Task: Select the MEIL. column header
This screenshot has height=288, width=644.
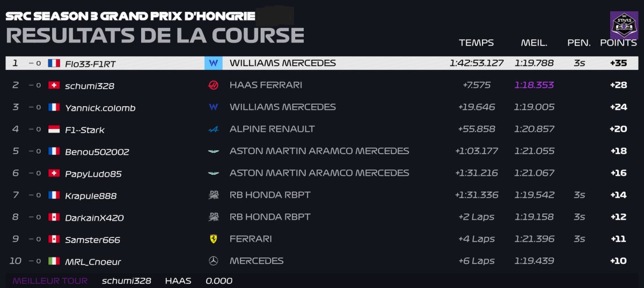Action: pos(534,43)
